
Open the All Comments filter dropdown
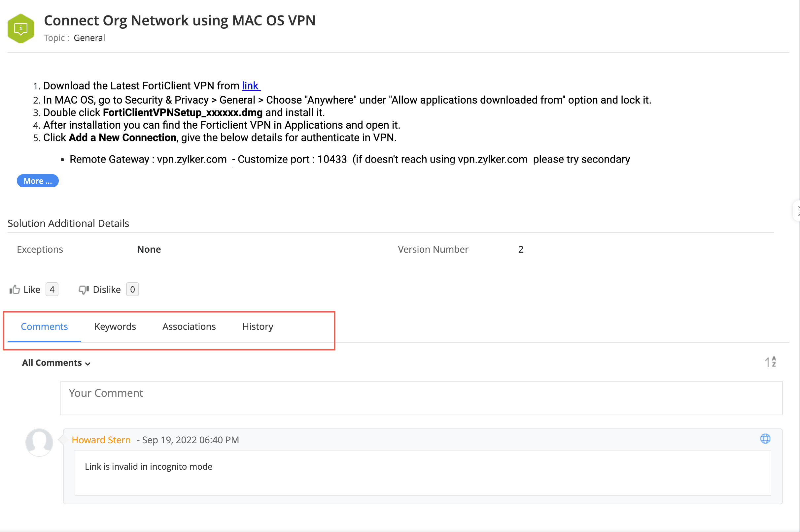pyautogui.click(x=56, y=363)
